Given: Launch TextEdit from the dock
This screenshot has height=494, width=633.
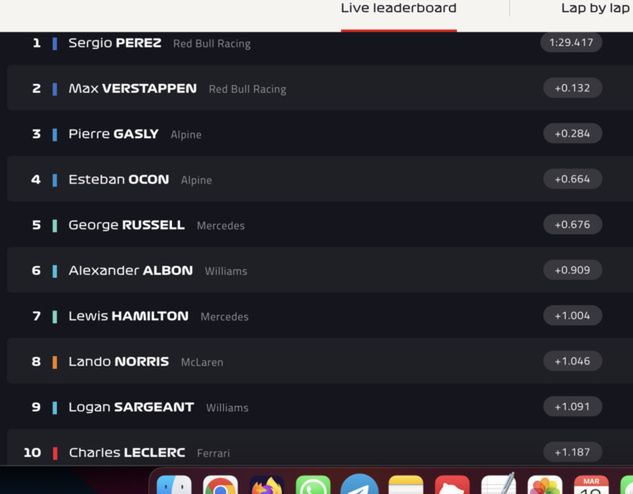Looking at the screenshot, I should pyautogui.click(x=499, y=484).
